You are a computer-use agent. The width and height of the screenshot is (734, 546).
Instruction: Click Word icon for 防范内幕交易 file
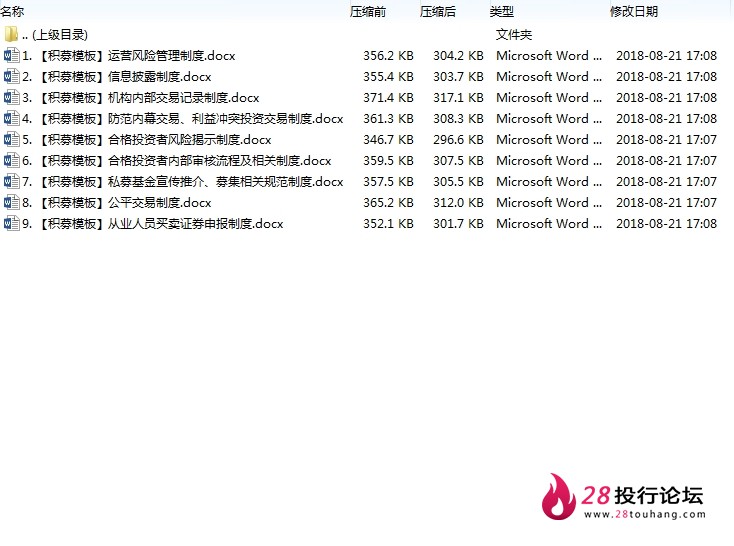(12, 118)
